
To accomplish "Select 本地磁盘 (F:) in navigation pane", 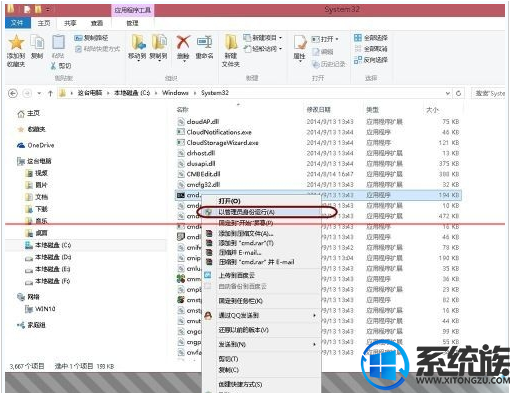I will coord(47,281).
